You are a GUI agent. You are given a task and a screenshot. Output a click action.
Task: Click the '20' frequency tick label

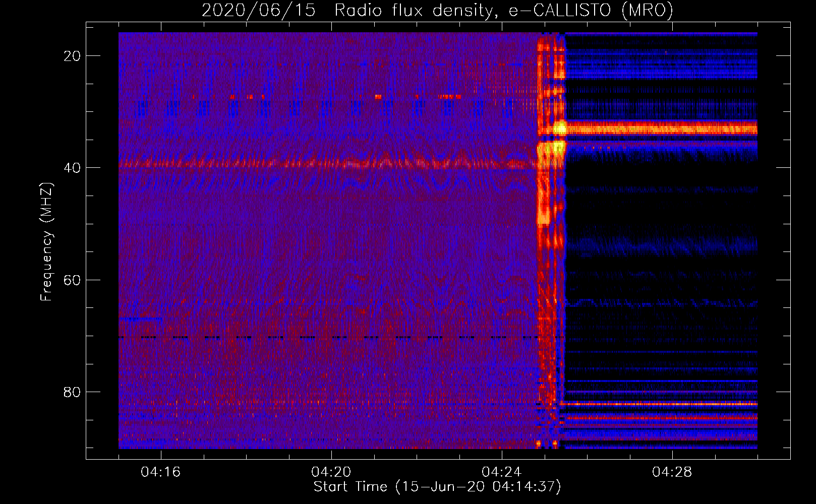point(72,56)
